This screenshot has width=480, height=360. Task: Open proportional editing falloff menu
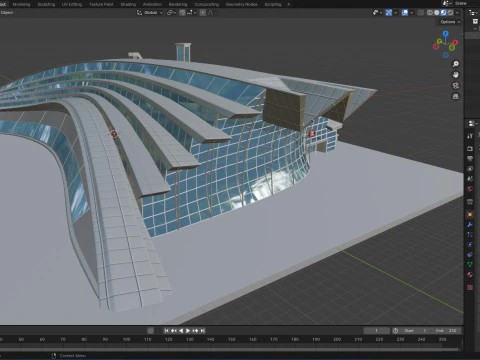click(211, 13)
